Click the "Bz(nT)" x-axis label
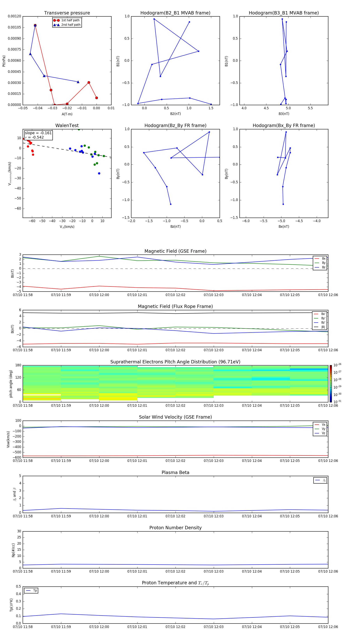Image resolution: width=351 pixels, height=644 pixels. coord(175,227)
